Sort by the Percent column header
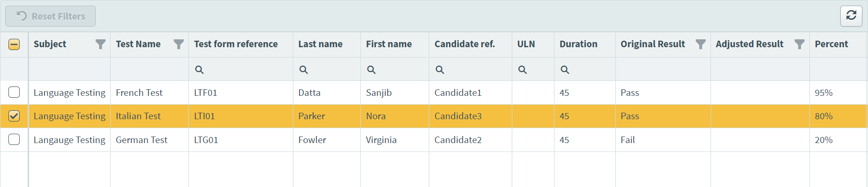The width and height of the screenshot is (868, 187). tap(831, 44)
